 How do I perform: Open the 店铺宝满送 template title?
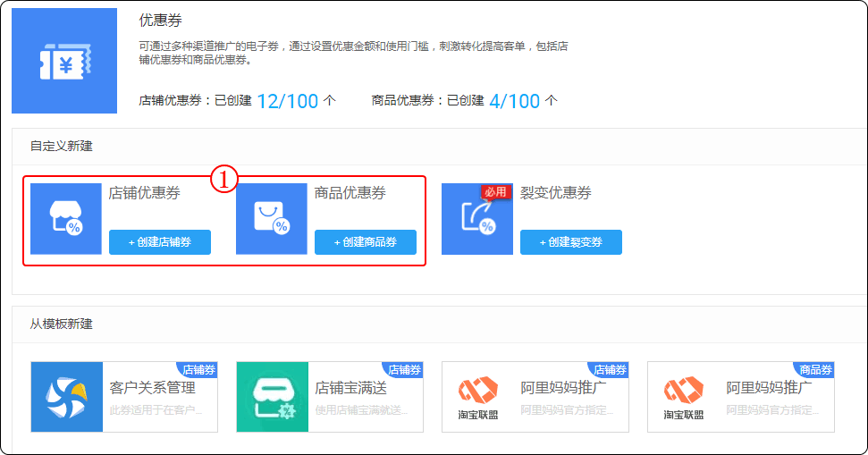click(351, 387)
